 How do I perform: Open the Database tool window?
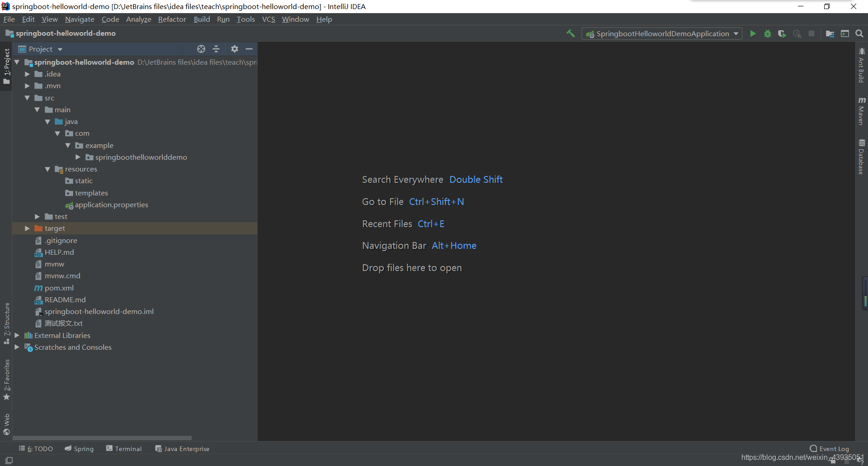(x=862, y=157)
